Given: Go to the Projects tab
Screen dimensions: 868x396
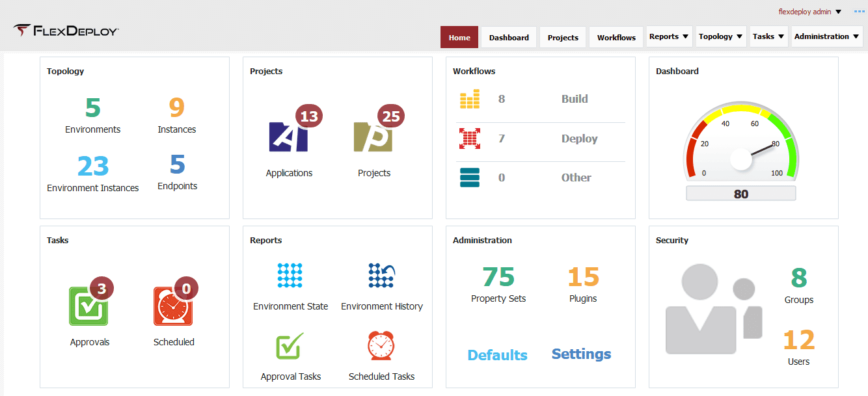Looking at the screenshot, I should coord(563,37).
